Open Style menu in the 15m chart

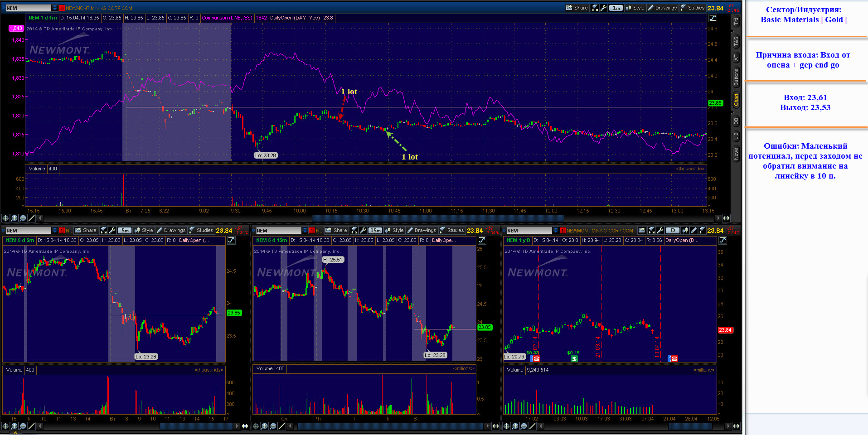pyautogui.click(x=394, y=230)
